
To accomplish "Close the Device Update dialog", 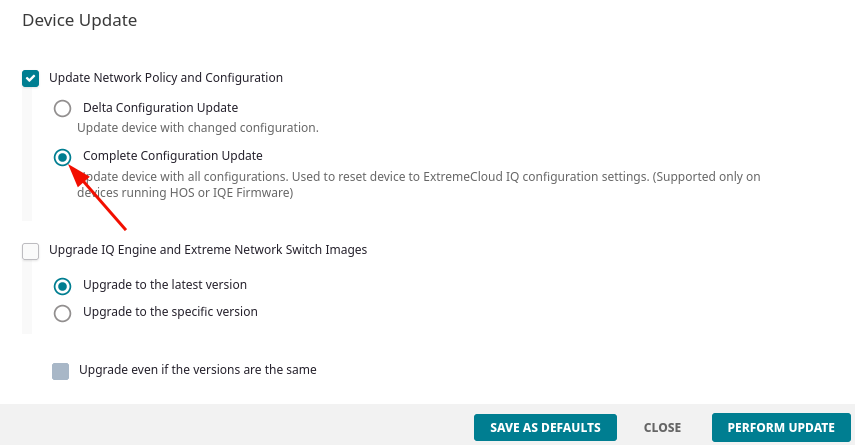I will point(662,427).
